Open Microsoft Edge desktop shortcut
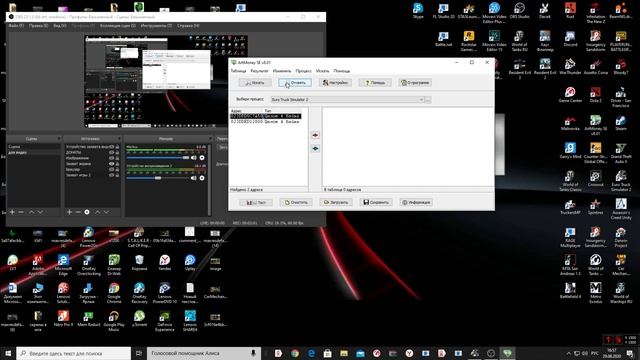Screen dimensions: 640x360 coord(63,264)
